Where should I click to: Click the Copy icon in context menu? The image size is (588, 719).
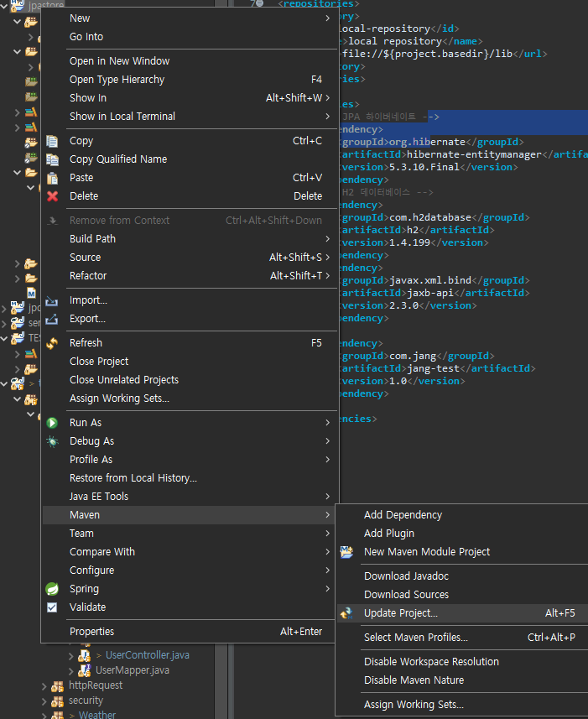tap(52, 141)
